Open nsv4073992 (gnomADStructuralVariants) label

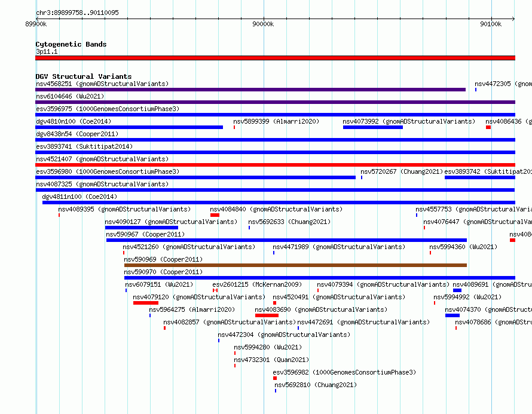coord(409,121)
